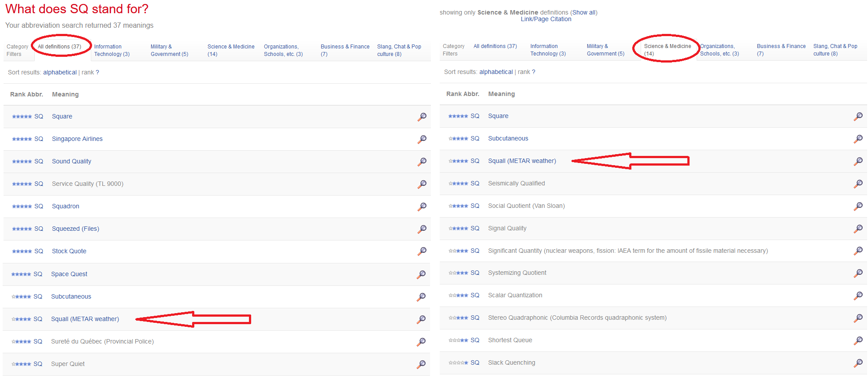
Task: Click Shortest Queue text
Action: tap(510, 340)
